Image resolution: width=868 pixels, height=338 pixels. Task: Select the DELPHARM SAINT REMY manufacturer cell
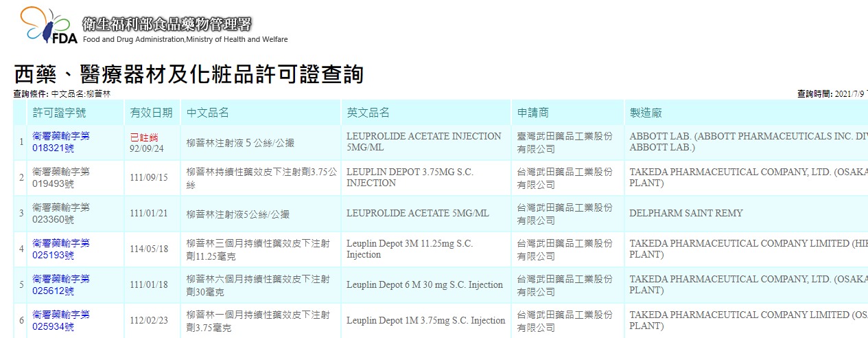coord(685,214)
